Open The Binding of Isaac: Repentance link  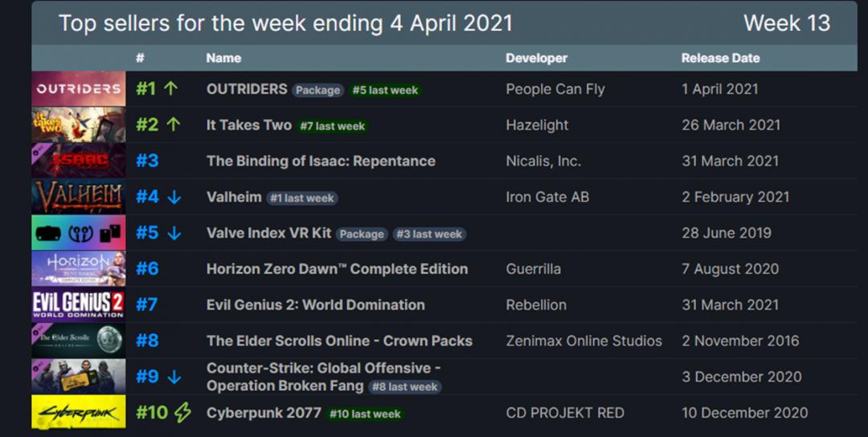click(321, 161)
